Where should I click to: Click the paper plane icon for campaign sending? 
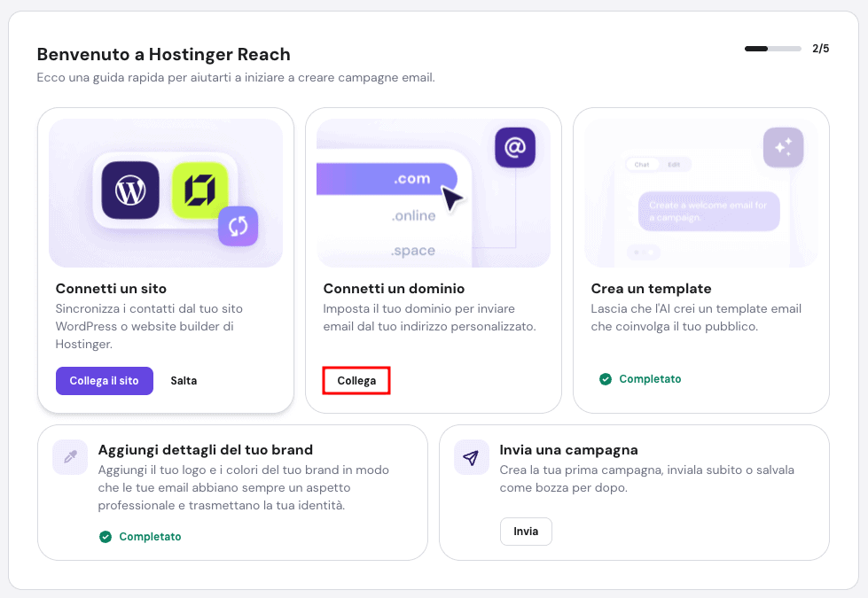point(471,457)
